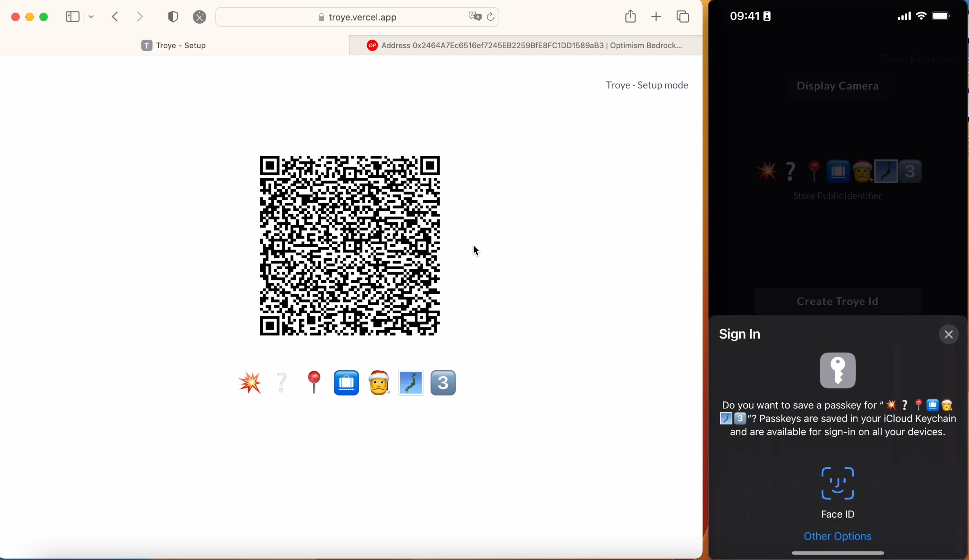Screen dimensions: 969x560
Task: Click the Santa emoji on phone screen
Action: [862, 172]
